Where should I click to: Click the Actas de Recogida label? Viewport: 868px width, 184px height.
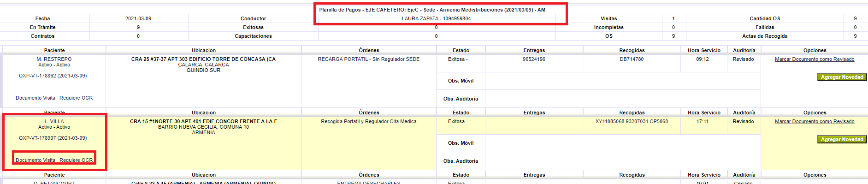point(765,36)
